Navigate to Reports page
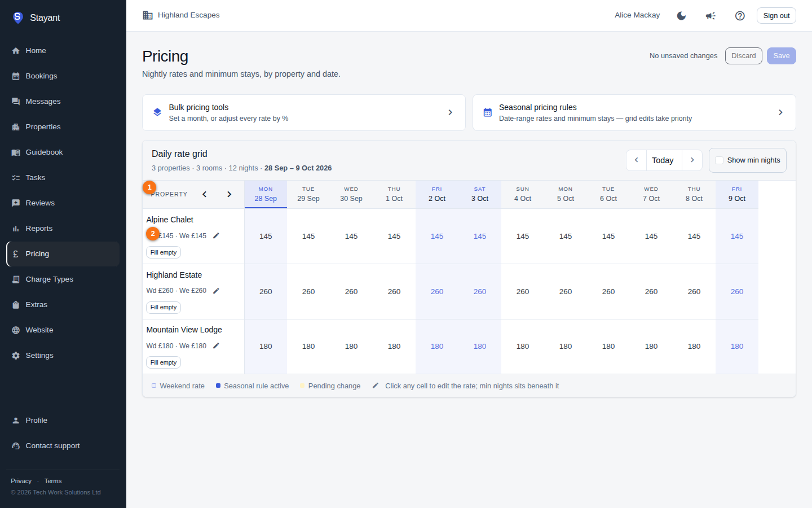 63,229
